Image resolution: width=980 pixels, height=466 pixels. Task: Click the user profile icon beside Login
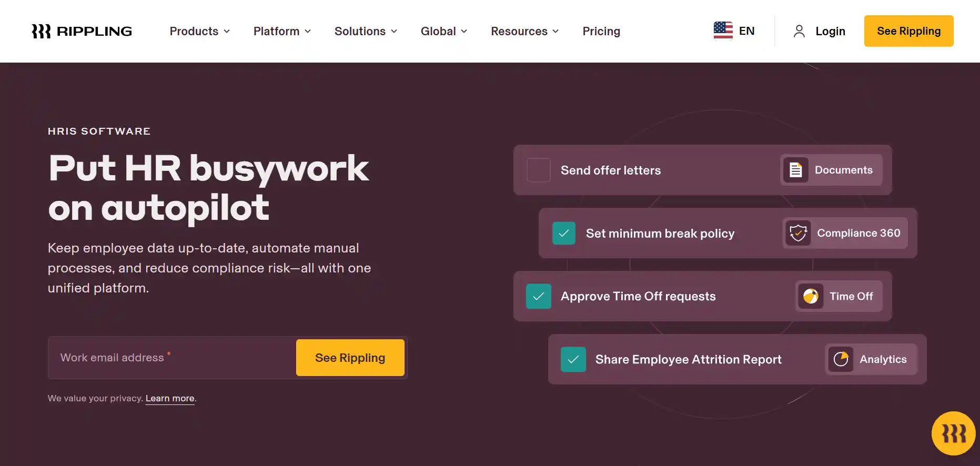click(x=799, y=31)
